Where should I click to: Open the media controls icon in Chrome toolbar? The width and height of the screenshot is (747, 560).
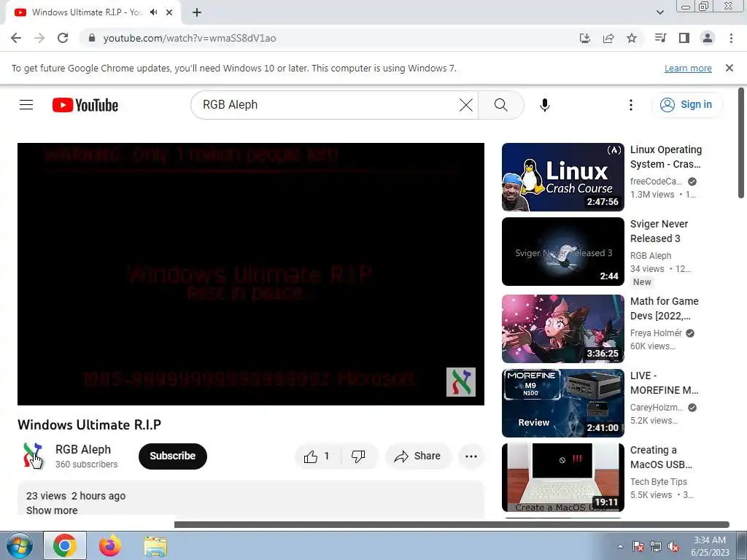click(661, 38)
